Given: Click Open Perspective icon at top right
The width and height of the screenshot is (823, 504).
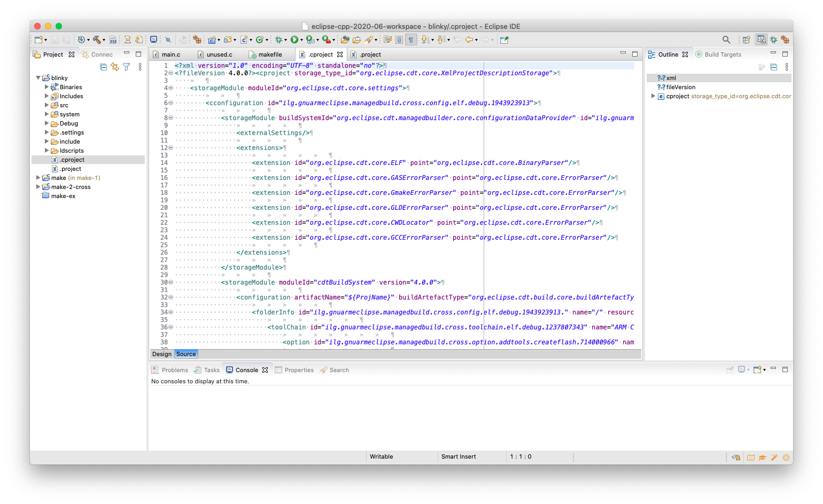Looking at the screenshot, I should click(746, 40).
